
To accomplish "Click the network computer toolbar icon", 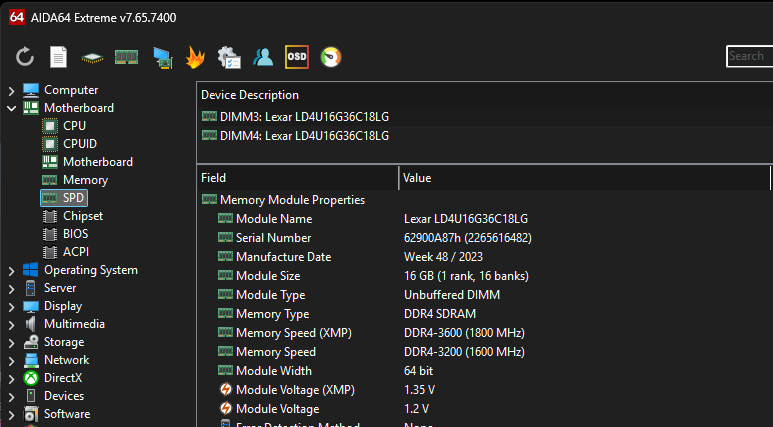I will coord(163,58).
